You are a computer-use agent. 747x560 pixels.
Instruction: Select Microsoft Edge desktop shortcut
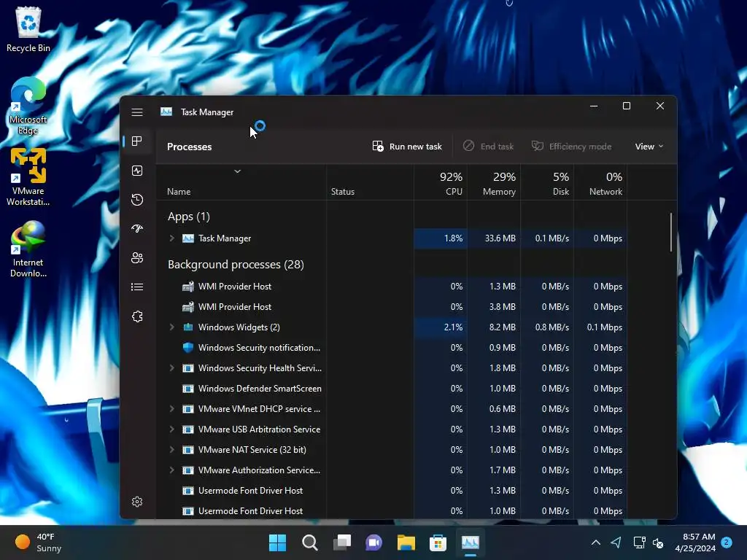(28, 106)
